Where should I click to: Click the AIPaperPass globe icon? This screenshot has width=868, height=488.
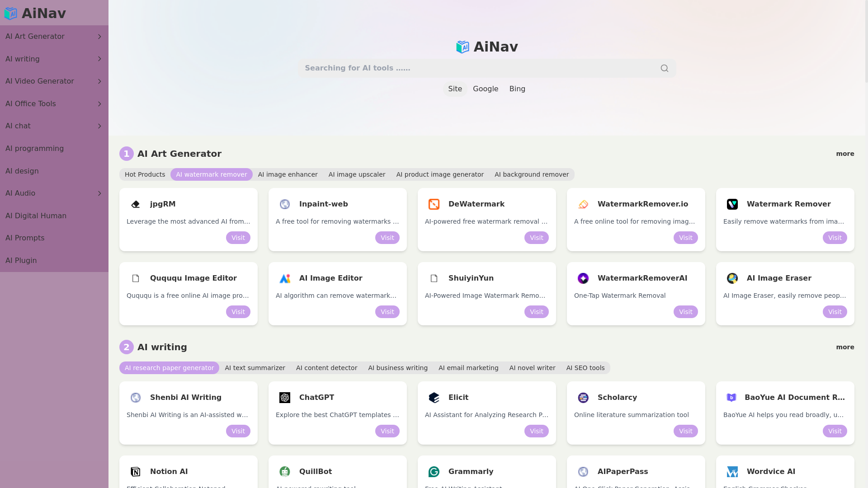tap(583, 472)
